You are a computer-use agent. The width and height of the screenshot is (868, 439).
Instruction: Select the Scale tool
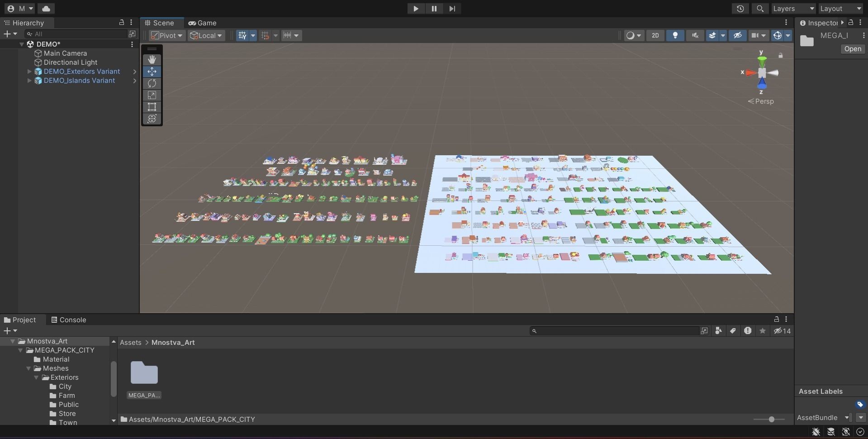pyautogui.click(x=152, y=95)
